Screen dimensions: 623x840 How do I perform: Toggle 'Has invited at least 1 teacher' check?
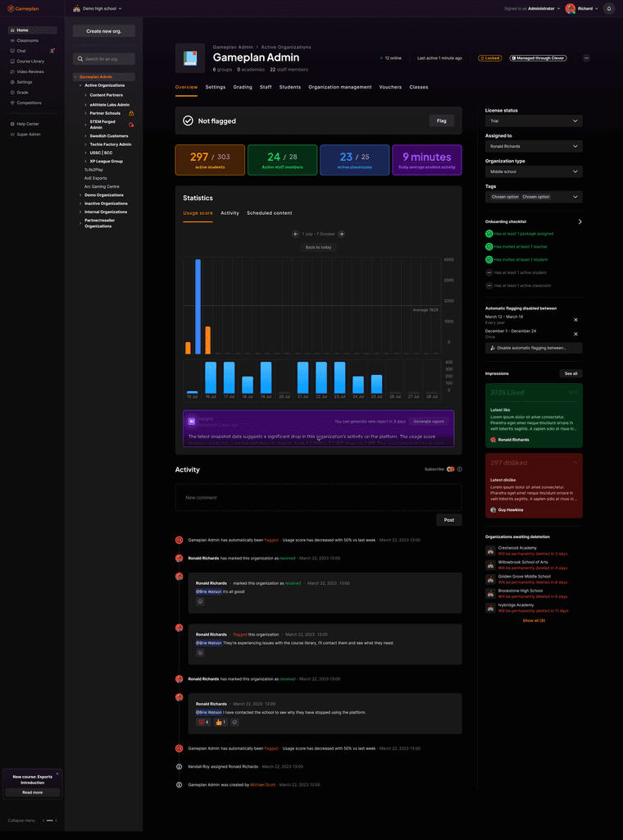(x=489, y=246)
